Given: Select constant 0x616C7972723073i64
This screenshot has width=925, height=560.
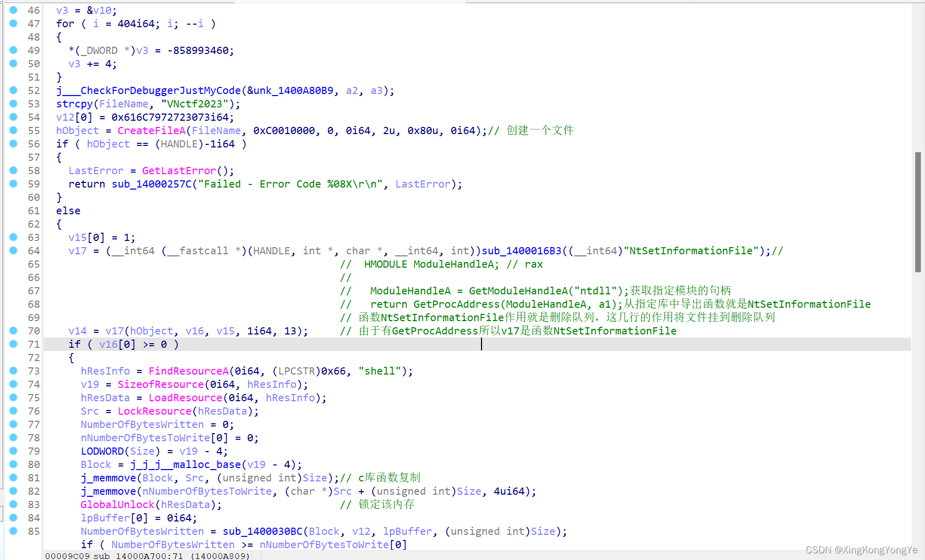Looking at the screenshot, I should (170, 117).
